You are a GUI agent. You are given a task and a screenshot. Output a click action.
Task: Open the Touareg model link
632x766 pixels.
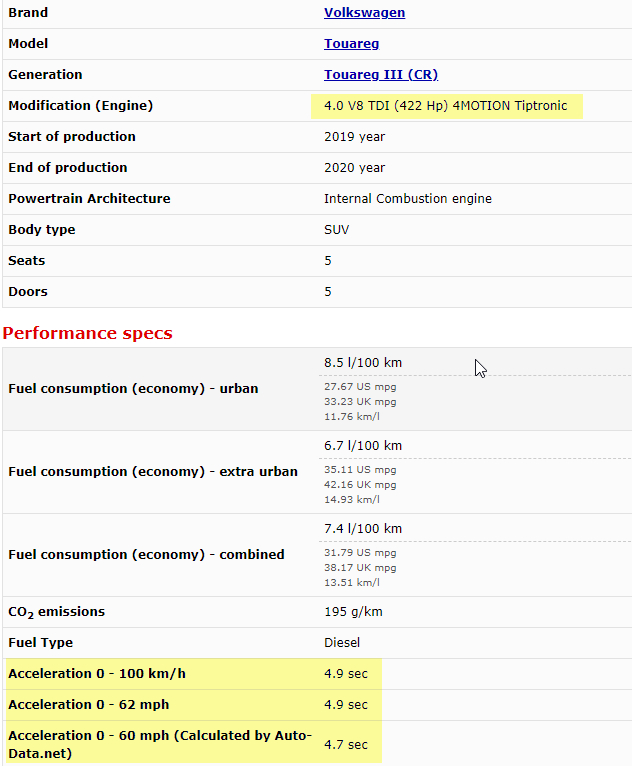(x=352, y=43)
